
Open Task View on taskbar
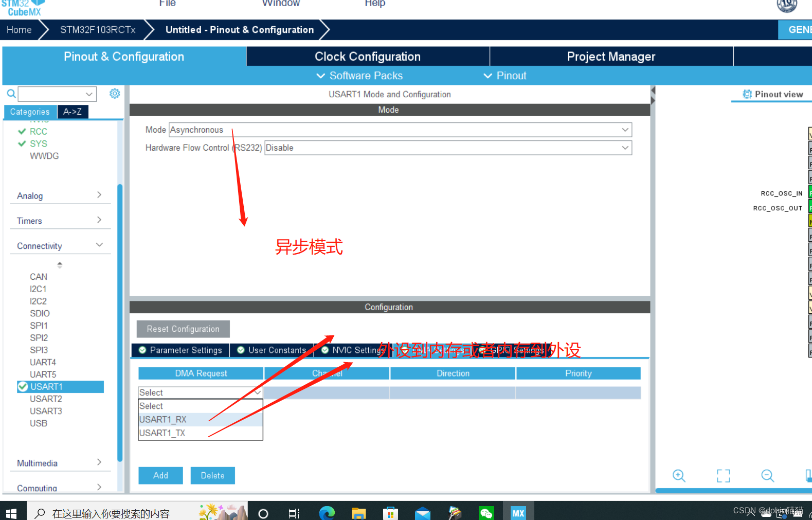coord(294,513)
